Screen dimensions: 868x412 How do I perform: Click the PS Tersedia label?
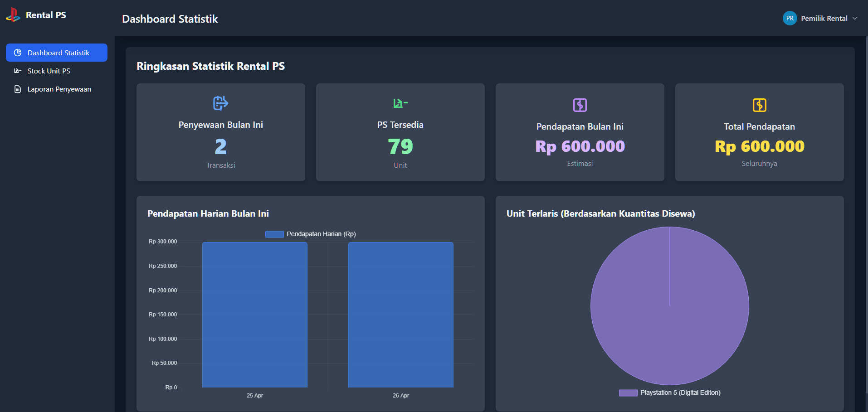pyautogui.click(x=400, y=125)
